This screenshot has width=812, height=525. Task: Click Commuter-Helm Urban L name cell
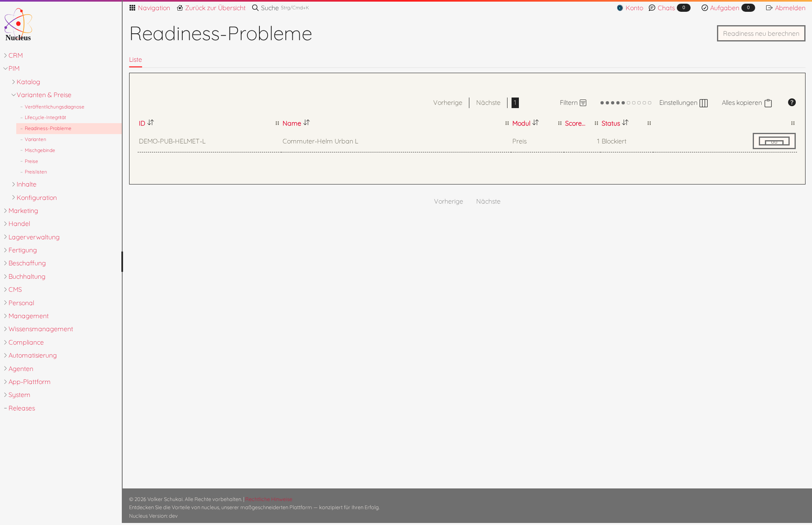tap(320, 141)
